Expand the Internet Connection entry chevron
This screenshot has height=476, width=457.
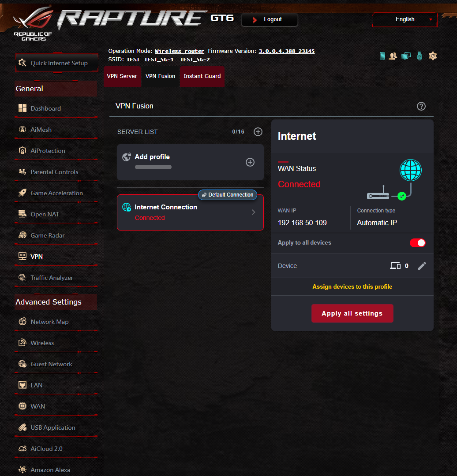click(x=253, y=212)
